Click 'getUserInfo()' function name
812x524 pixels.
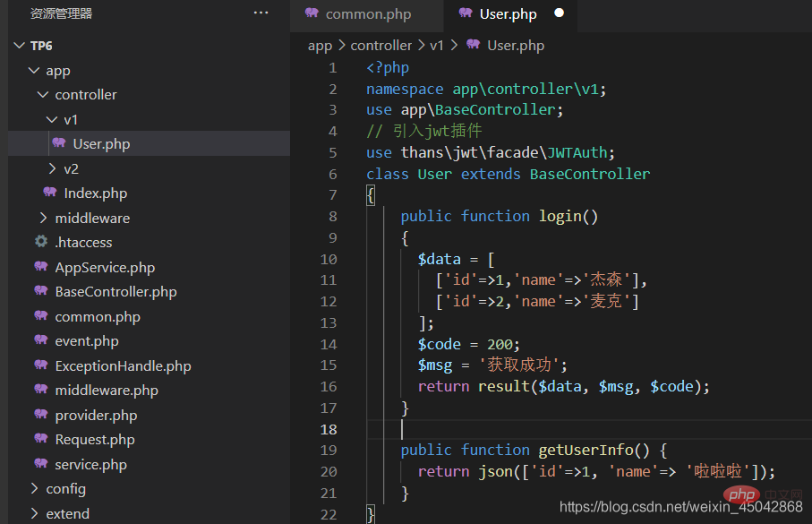point(594,450)
